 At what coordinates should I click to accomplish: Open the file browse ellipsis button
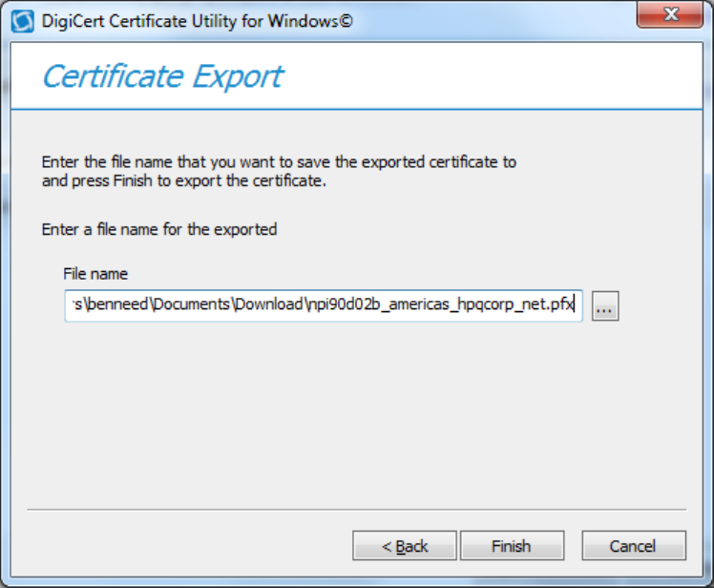point(605,306)
